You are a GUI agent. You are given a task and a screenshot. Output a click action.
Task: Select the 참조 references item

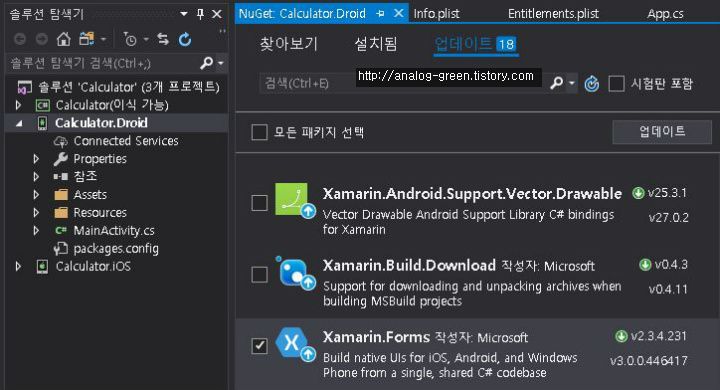coord(85,176)
